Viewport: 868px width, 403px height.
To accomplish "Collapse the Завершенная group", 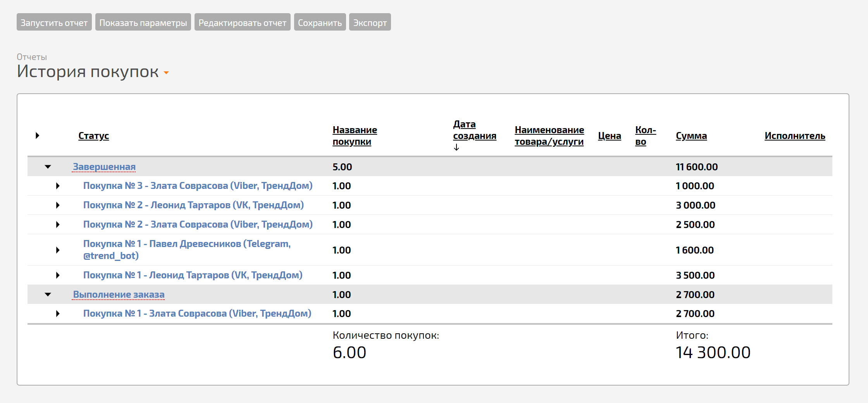I will tap(48, 167).
